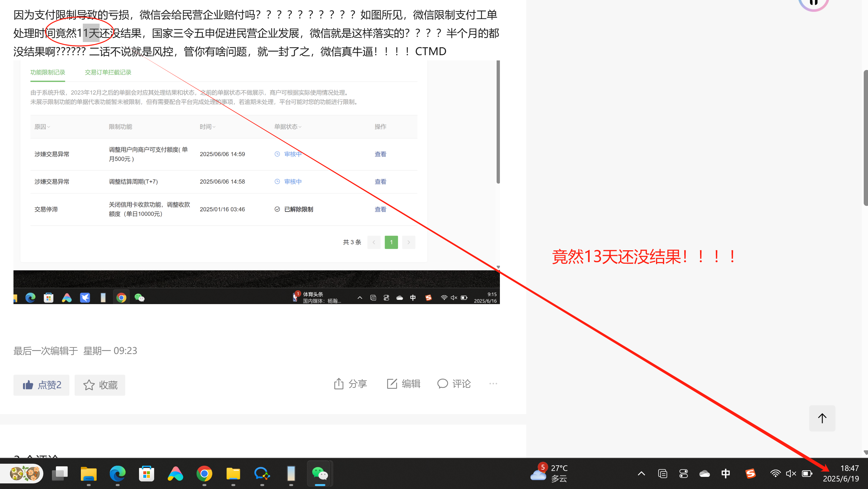Select the 功能限制记录 tab
This screenshot has height=489, width=868.
pyautogui.click(x=48, y=72)
